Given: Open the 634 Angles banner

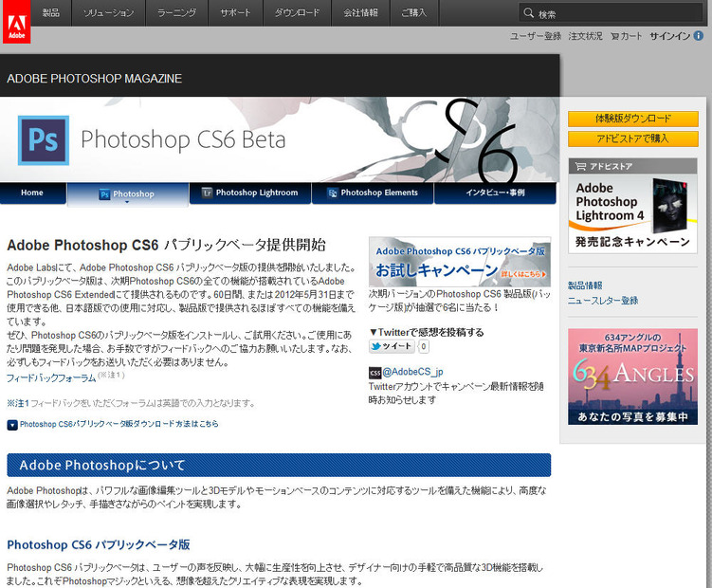Looking at the screenshot, I should [633, 377].
